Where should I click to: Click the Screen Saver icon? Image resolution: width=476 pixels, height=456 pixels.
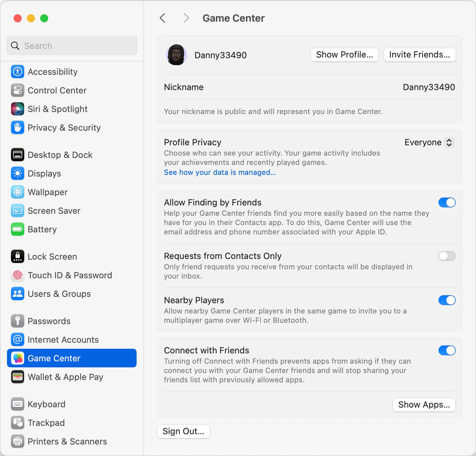tap(17, 211)
